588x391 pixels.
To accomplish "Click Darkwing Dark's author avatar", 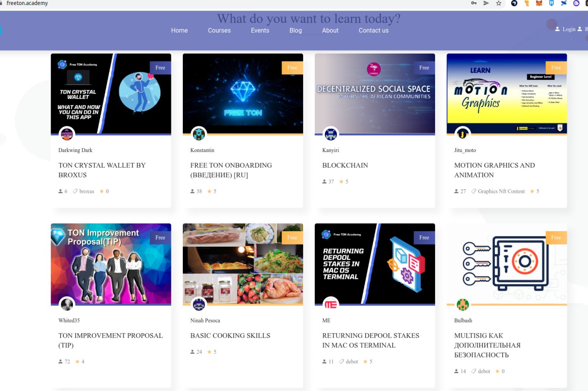I will click(x=67, y=134).
